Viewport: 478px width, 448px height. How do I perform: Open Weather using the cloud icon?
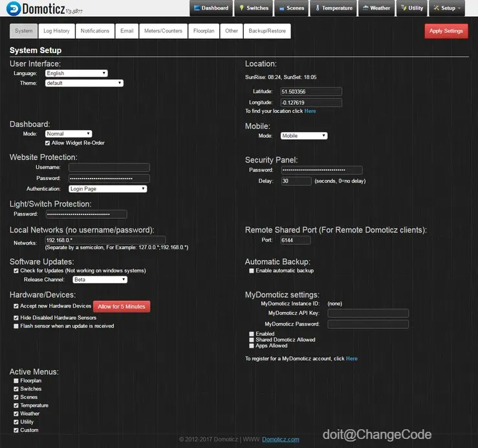point(365,8)
